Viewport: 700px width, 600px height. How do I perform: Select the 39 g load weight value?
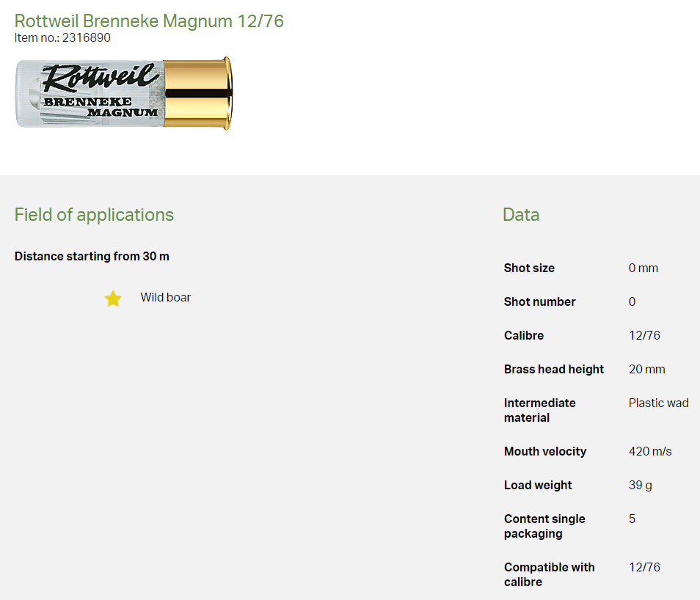[640, 486]
